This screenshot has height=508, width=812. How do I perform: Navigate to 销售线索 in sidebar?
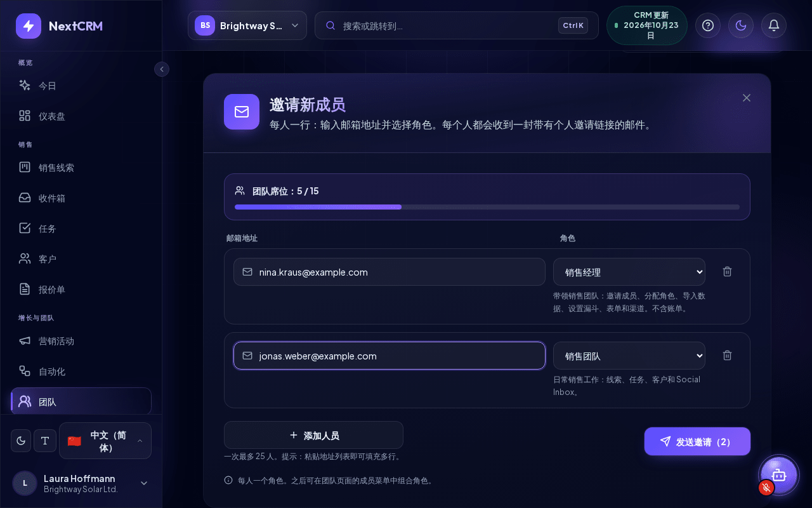tap(81, 168)
